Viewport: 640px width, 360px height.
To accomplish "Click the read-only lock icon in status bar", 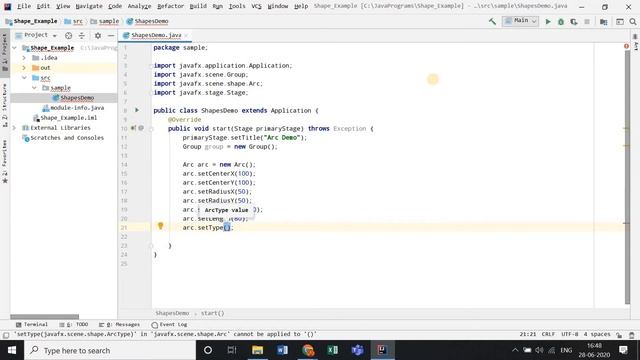I will point(619,335).
